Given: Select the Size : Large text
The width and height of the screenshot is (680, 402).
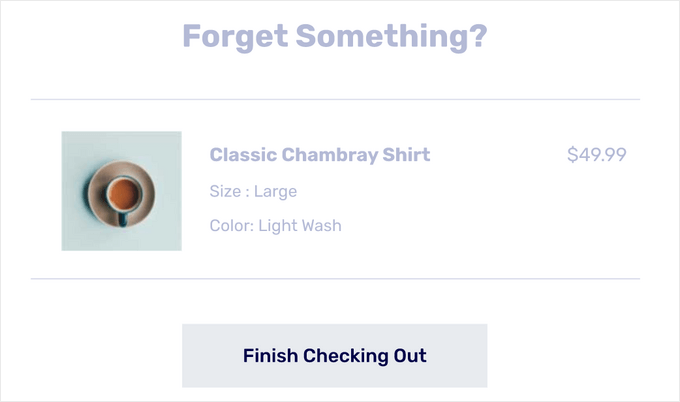Looking at the screenshot, I should coord(253,191).
